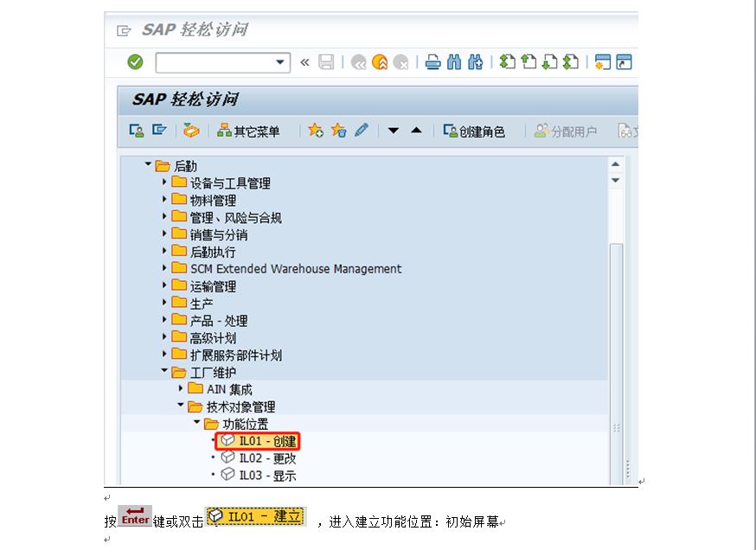Expand the AIN 集成 folder

181,387
